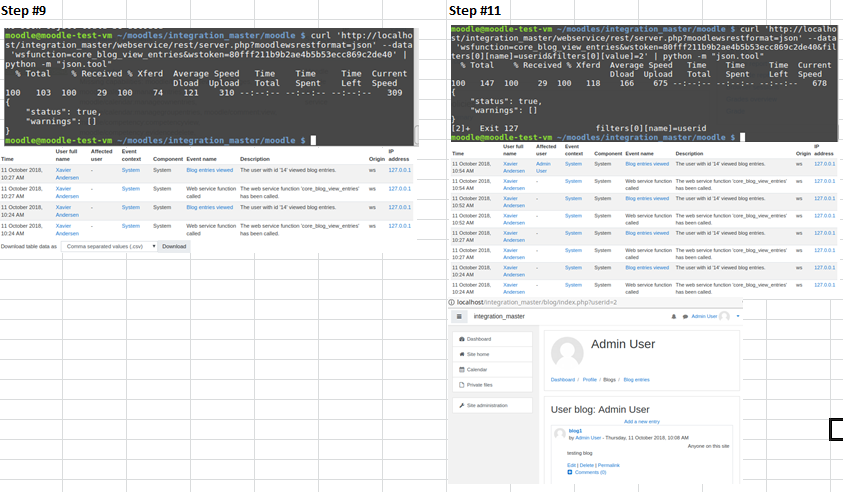Expand comments with the plus icon
The width and height of the screenshot is (843, 492).
pos(570,472)
